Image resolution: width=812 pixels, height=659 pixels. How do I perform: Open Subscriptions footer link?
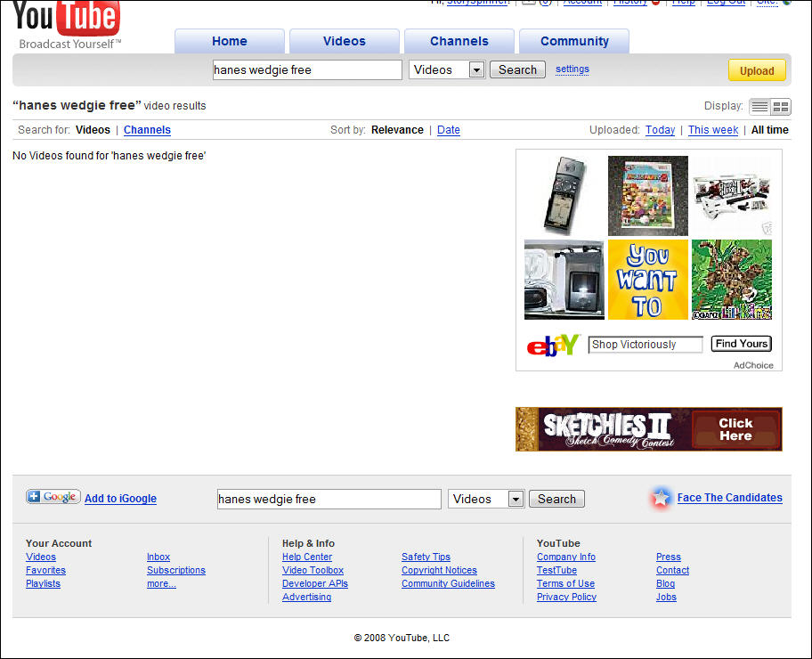(176, 571)
